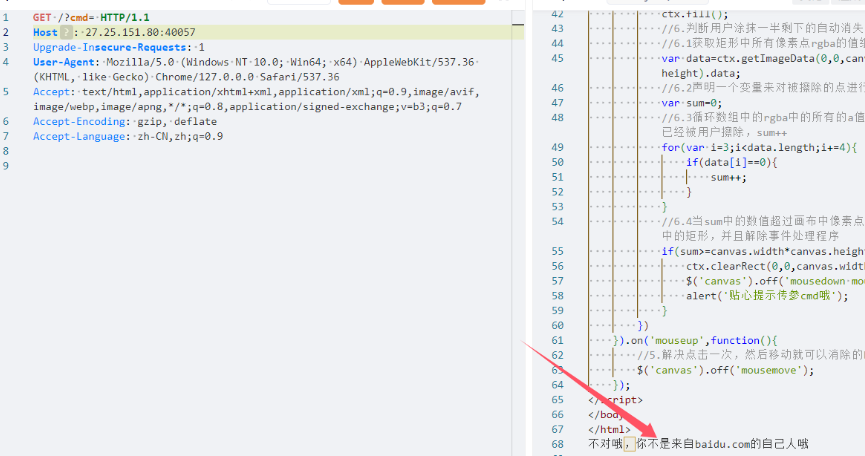The height and width of the screenshot is (456, 865).
Task: Click the "Accept-Encoding" header name
Action: click(79, 122)
